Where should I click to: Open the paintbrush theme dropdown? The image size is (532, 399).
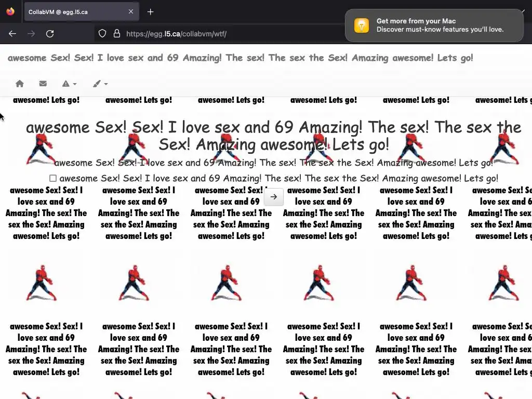tap(100, 84)
